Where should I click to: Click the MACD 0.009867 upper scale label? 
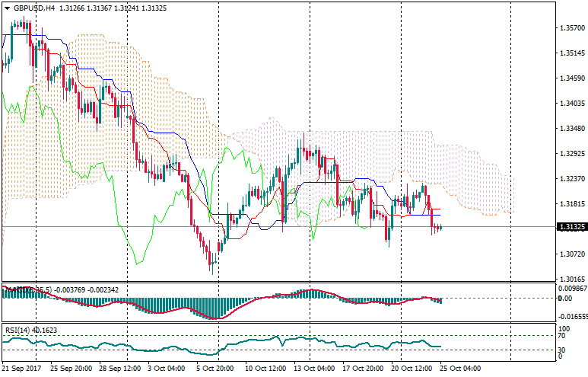point(571,289)
